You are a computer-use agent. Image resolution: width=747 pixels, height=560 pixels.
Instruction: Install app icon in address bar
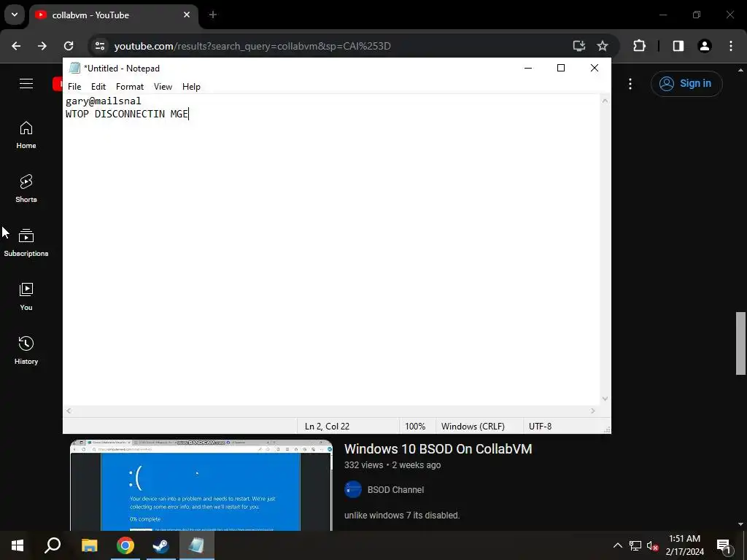coord(578,46)
